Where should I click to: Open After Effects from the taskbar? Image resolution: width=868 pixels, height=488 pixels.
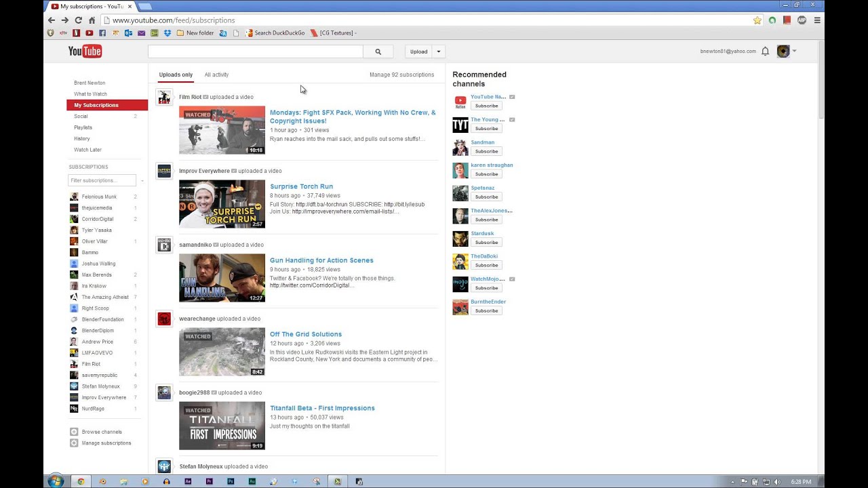tap(188, 482)
